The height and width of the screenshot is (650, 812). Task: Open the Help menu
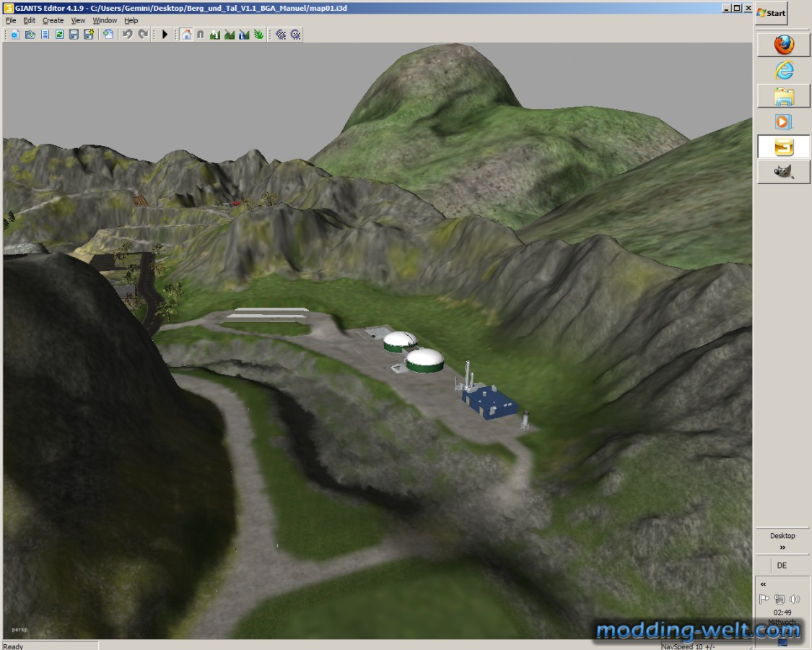pyautogui.click(x=131, y=20)
